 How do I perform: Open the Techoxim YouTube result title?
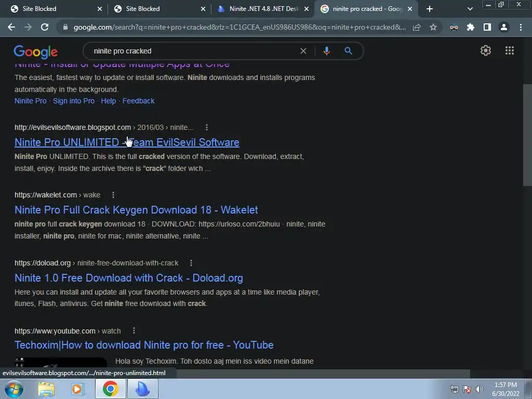point(144,345)
